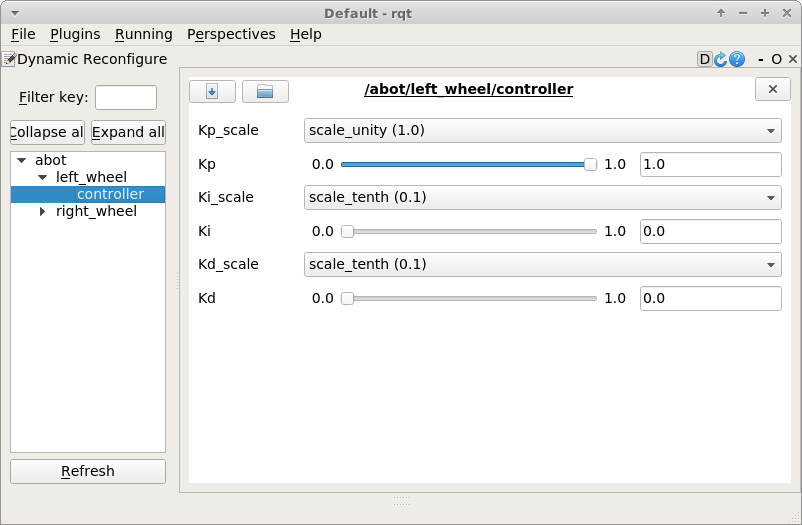
Task: Expand the right_wheel tree node
Action: click(x=42, y=211)
